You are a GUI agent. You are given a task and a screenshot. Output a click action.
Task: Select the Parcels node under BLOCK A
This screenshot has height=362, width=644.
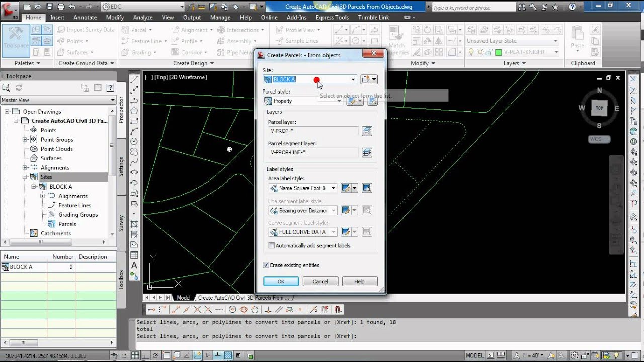67,224
